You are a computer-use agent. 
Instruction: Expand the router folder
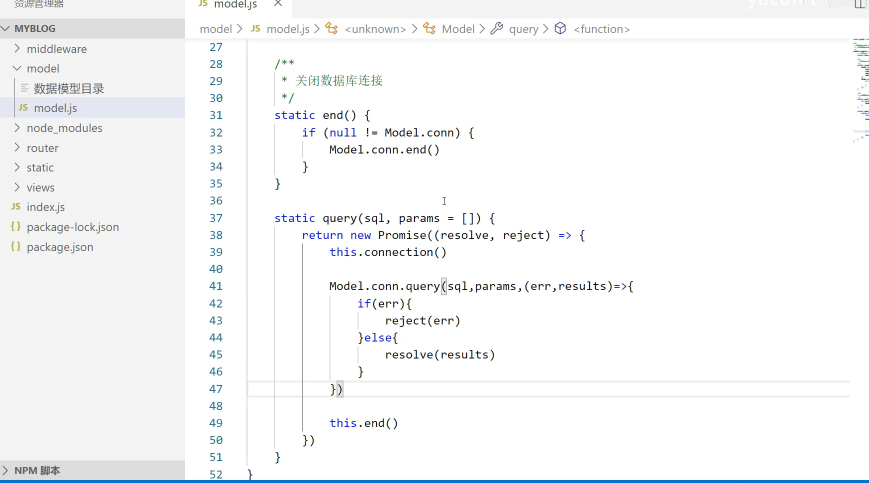click(x=17, y=148)
